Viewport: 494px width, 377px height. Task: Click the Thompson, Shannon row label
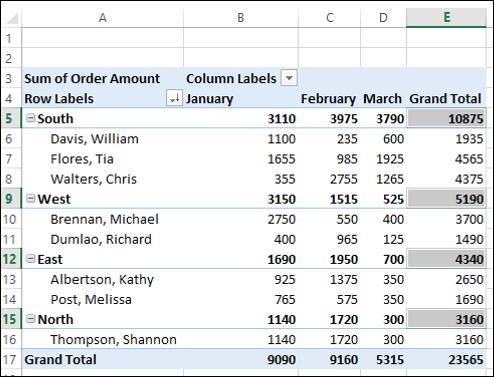tap(113, 339)
